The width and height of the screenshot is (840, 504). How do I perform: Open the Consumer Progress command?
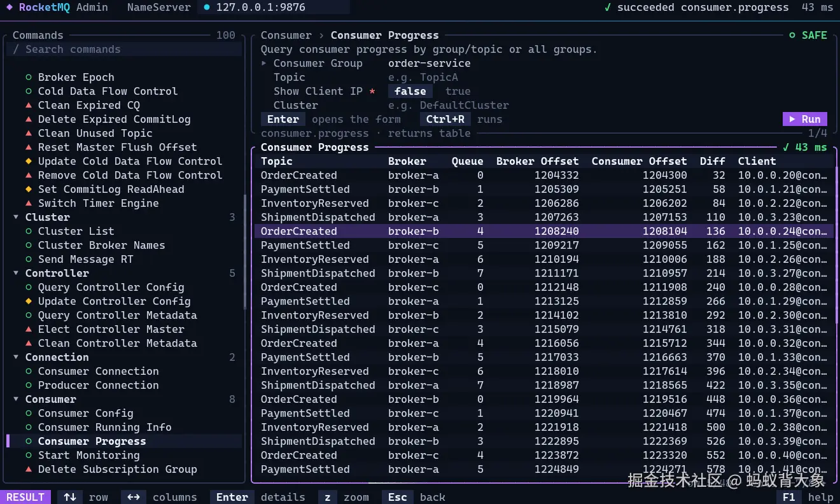click(124, 442)
